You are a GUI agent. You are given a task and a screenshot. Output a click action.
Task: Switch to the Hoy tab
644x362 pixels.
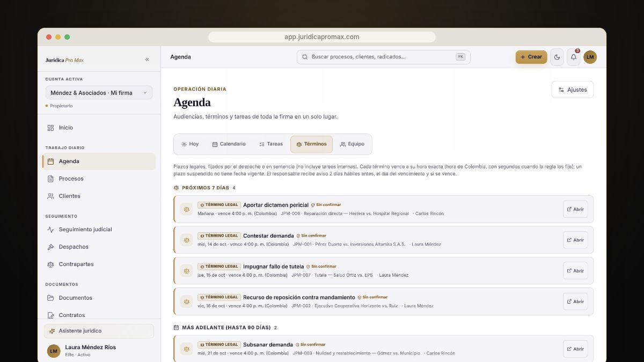coord(190,144)
